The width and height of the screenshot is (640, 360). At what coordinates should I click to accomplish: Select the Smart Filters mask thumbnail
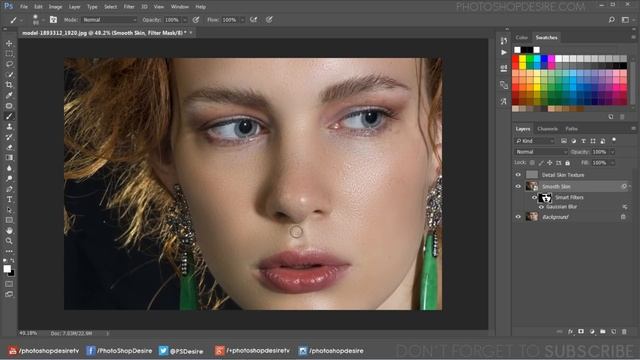point(545,198)
